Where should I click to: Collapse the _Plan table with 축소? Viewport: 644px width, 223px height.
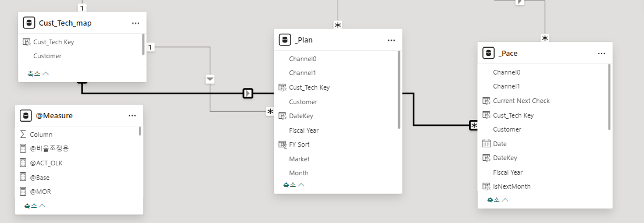[294, 185]
